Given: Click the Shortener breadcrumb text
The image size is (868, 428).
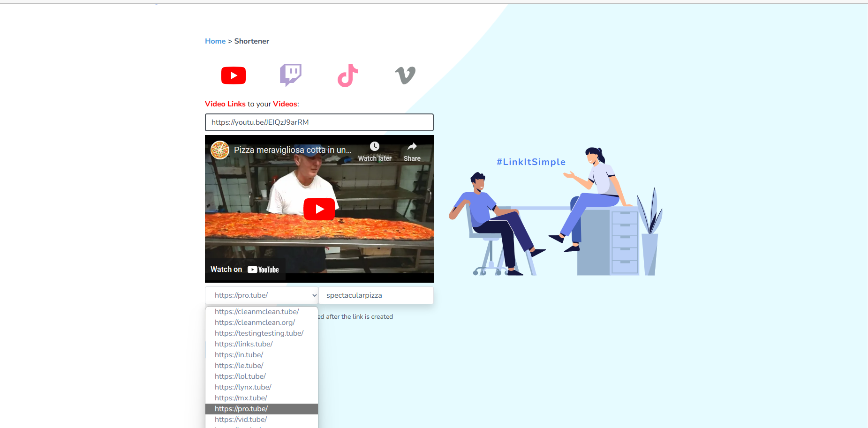Looking at the screenshot, I should 252,41.
